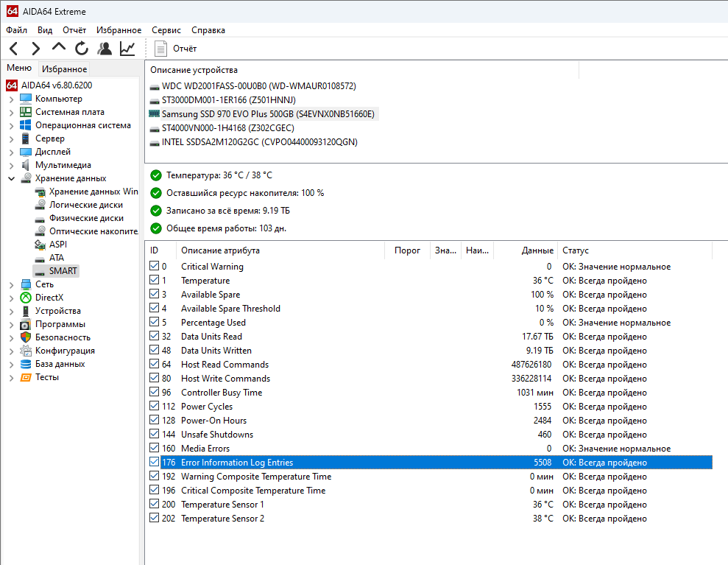This screenshot has width=728, height=565.
Task: Expand the Тесты tree node
Action: coord(12,378)
